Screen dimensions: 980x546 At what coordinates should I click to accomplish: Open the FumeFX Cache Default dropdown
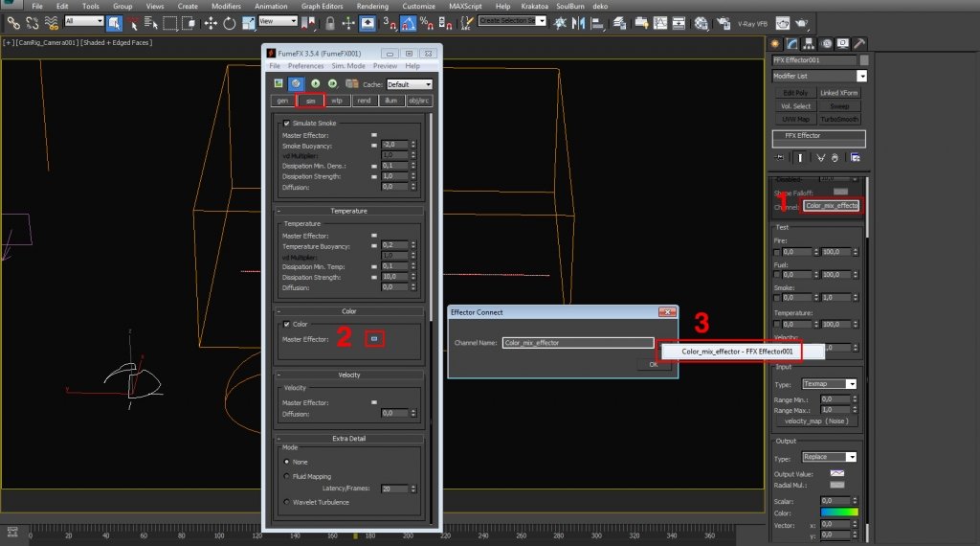410,84
